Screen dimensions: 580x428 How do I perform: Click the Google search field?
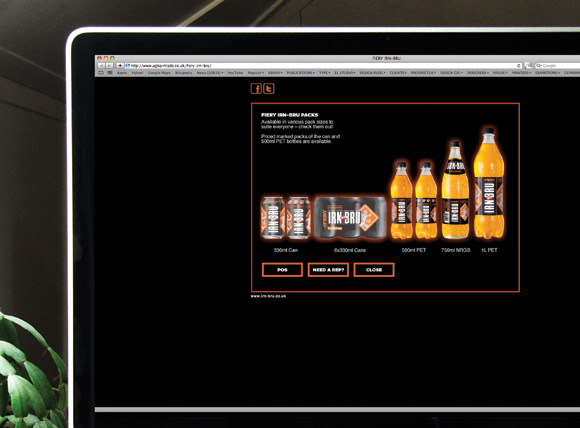pyautogui.click(x=557, y=65)
